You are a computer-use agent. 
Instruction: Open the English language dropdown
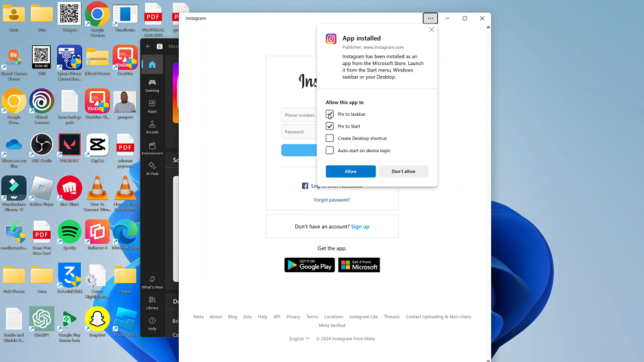point(299,339)
